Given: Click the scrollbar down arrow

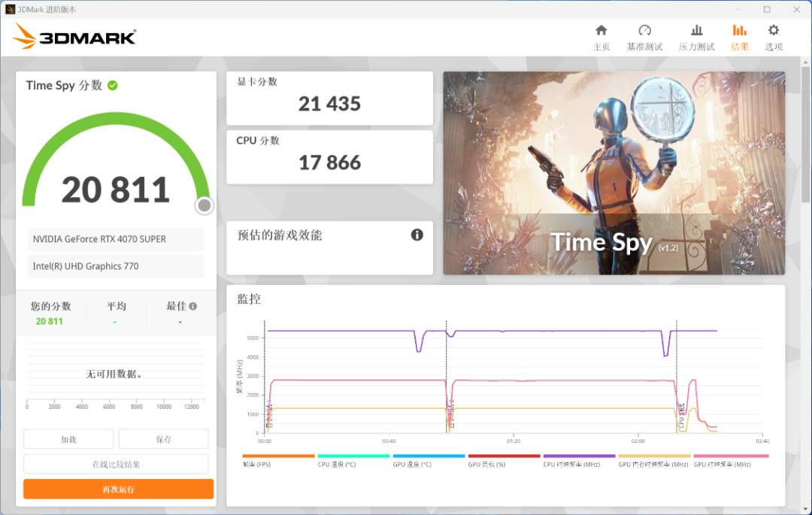Looking at the screenshot, I should 805,509.
